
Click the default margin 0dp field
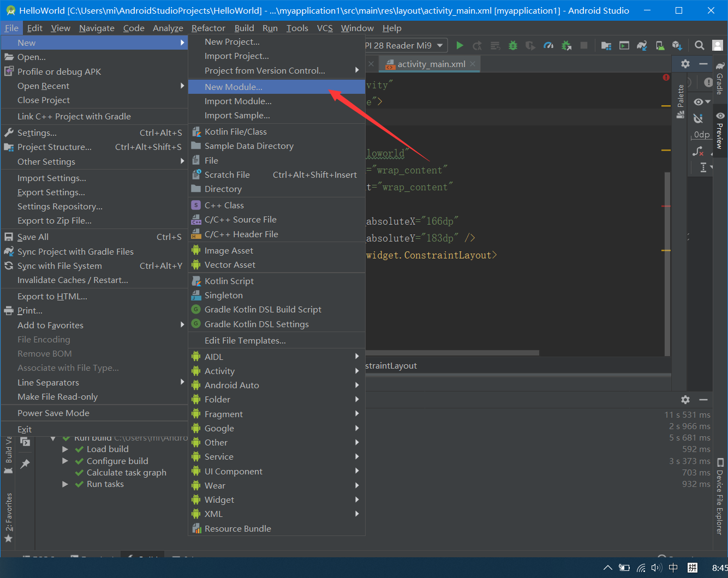click(x=702, y=135)
